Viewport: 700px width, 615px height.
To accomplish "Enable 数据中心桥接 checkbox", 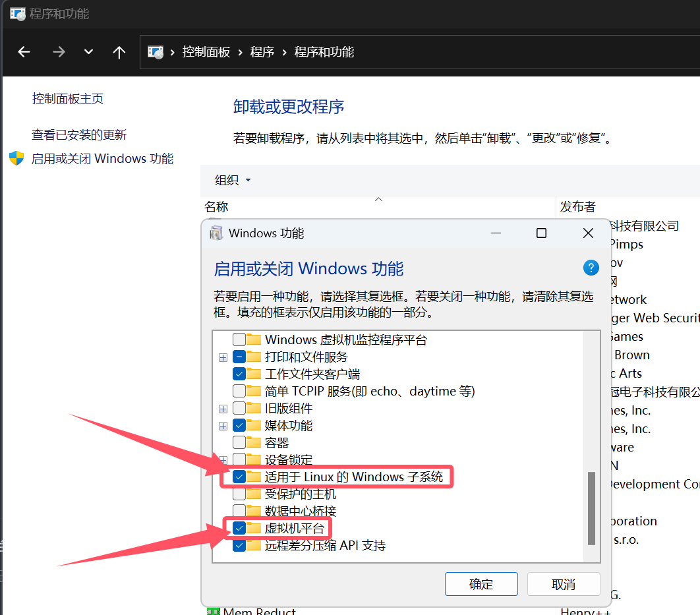I will tap(239, 511).
